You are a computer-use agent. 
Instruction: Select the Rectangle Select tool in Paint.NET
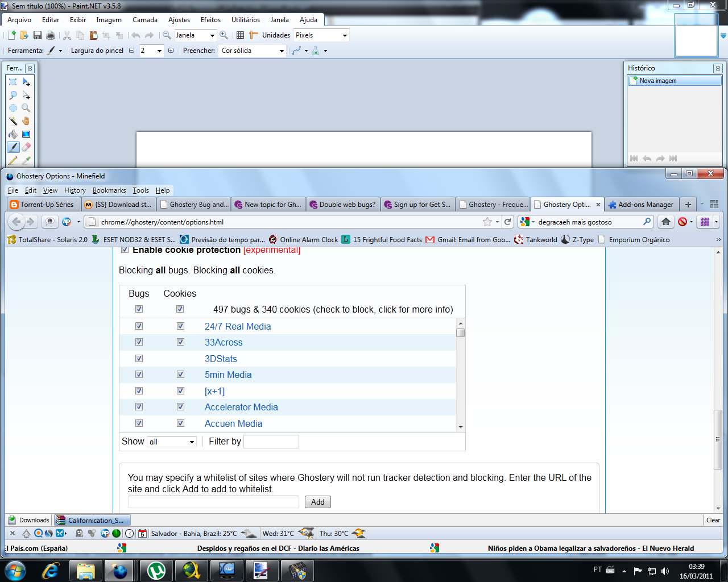pyautogui.click(x=13, y=82)
